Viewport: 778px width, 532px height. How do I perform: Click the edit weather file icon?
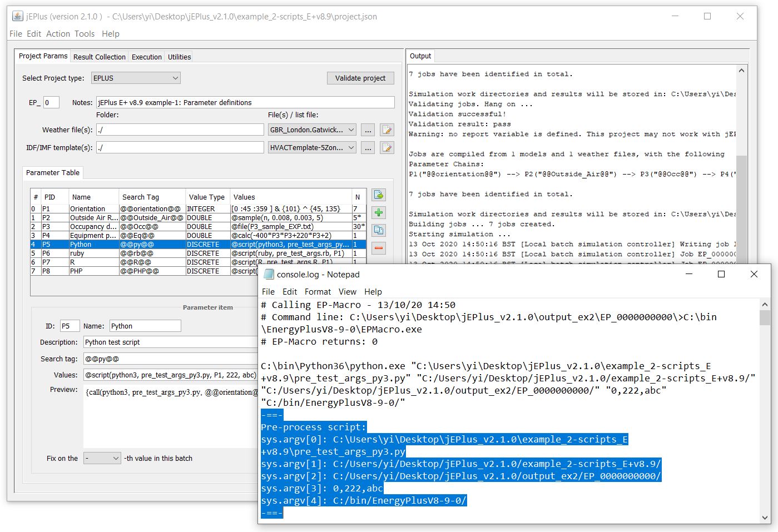click(387, 130)
